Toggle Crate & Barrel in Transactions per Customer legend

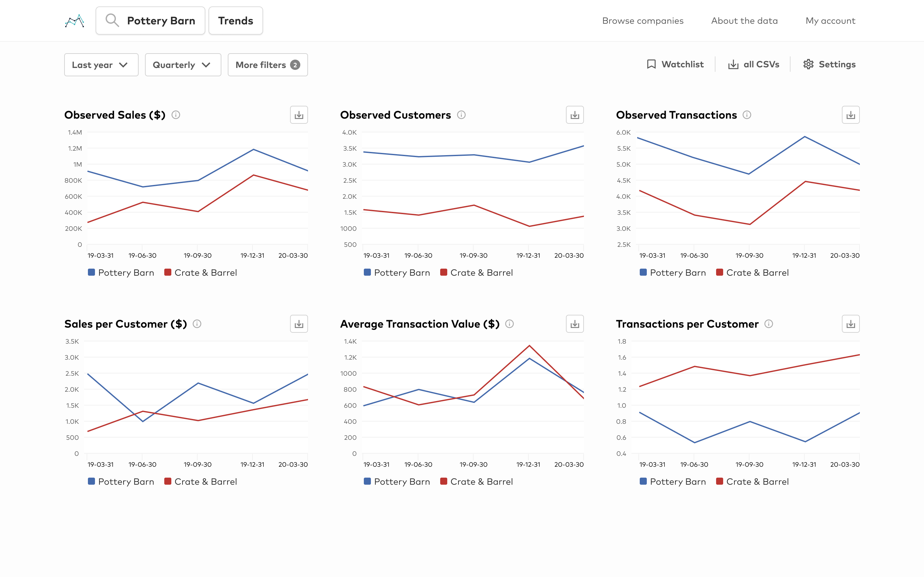[752, 481]
